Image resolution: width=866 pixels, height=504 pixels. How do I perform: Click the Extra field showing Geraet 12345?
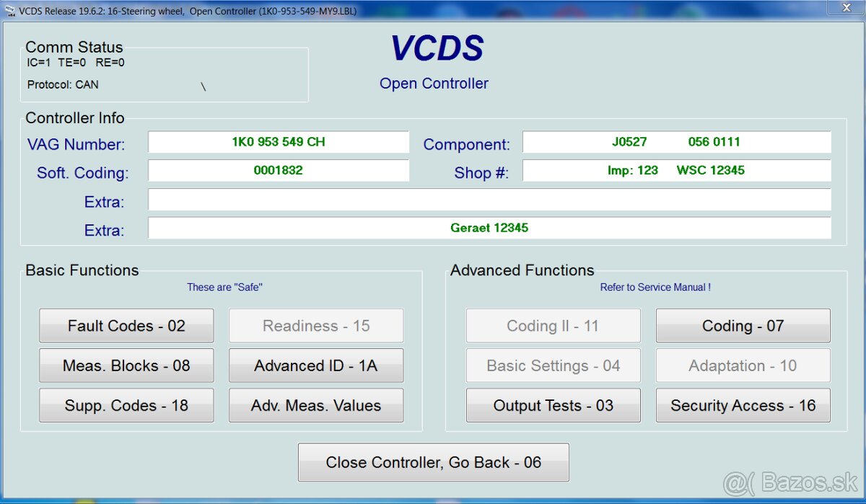[x=489, y=228]
